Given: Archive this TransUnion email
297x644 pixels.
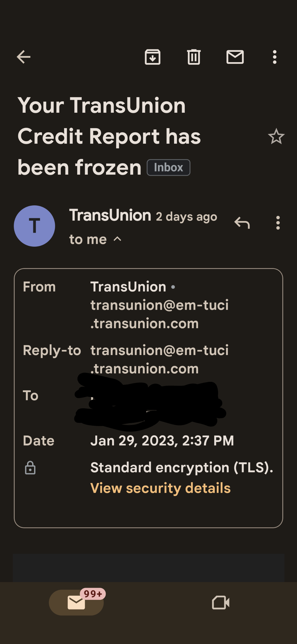Looking at the screenshot, I should click(153, 57).
